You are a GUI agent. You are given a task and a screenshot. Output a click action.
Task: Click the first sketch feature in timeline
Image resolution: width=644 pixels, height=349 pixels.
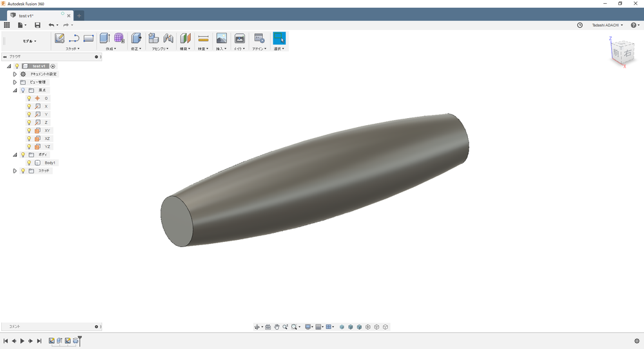(x=52, y=341)
